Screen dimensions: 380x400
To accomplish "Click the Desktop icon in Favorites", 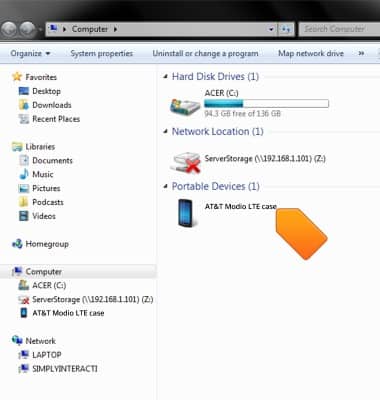I will tap(24, 91).
